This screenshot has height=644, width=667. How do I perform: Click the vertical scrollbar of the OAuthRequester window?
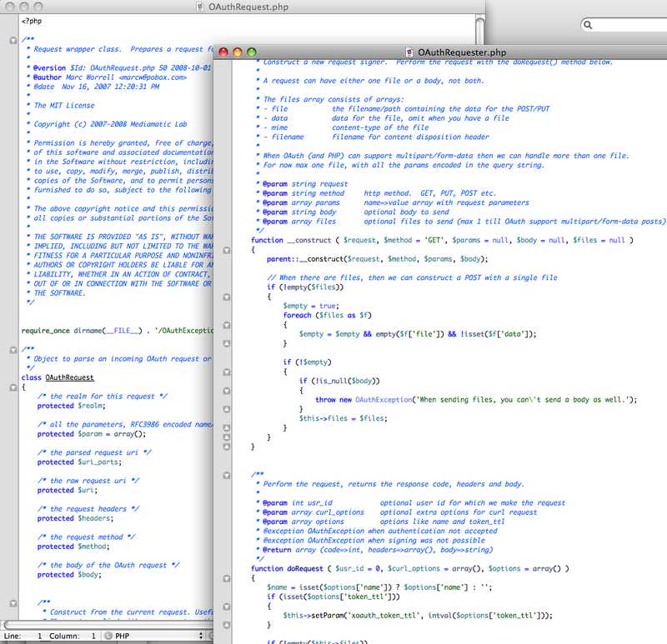[662, 333]
